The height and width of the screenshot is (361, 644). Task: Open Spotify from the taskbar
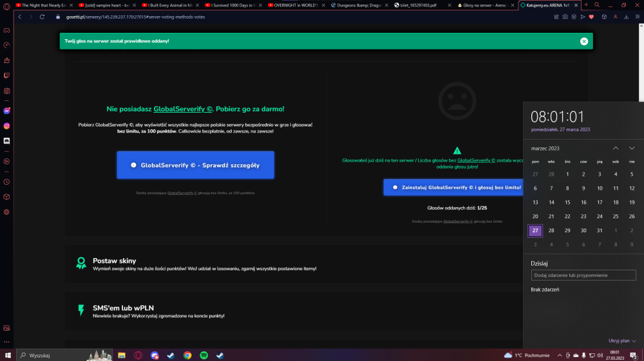click(x=204, y=355)
